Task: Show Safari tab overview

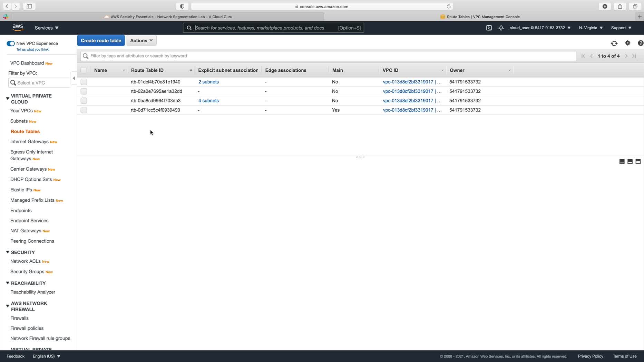Action: tap(635, 6)
